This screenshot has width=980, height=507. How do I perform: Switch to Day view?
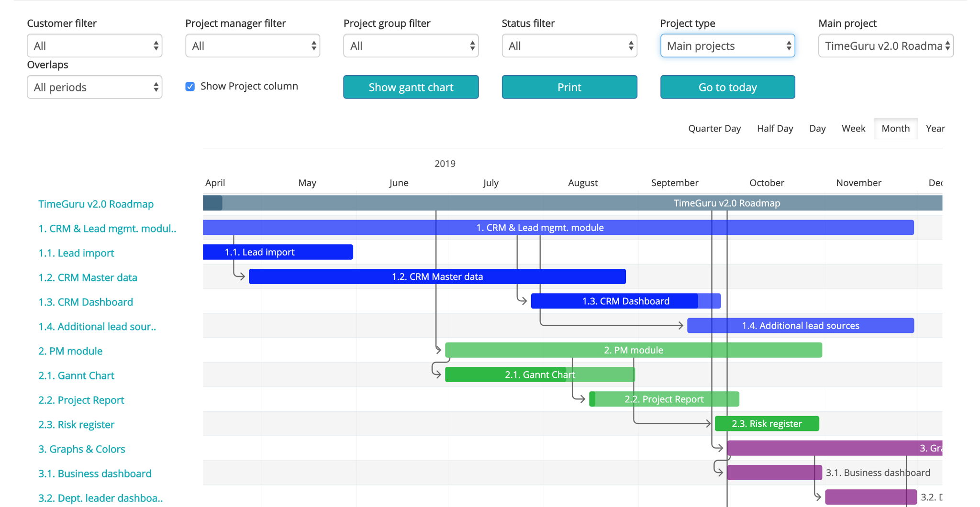tap(817, 129)
